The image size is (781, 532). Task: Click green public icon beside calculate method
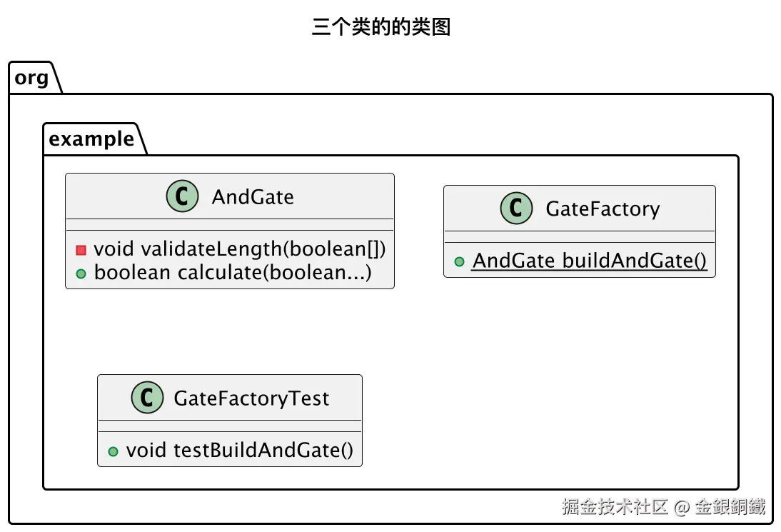pos(81,273)
